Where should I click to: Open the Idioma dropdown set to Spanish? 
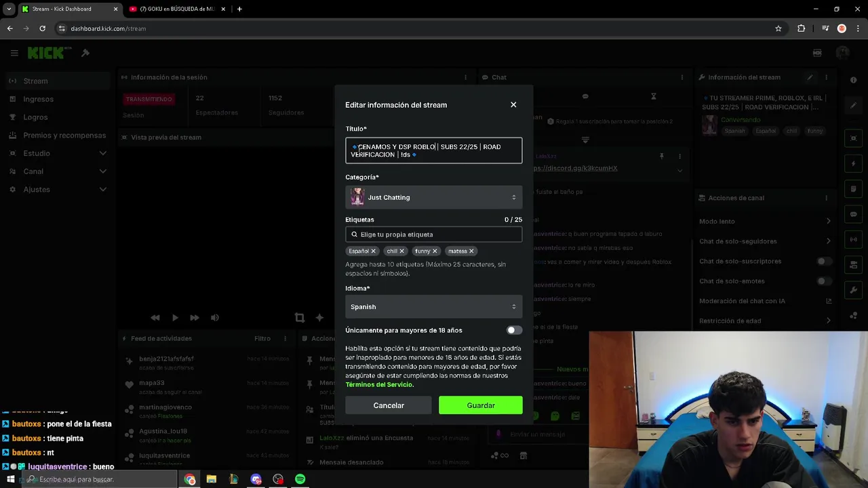tap(433, 306)
